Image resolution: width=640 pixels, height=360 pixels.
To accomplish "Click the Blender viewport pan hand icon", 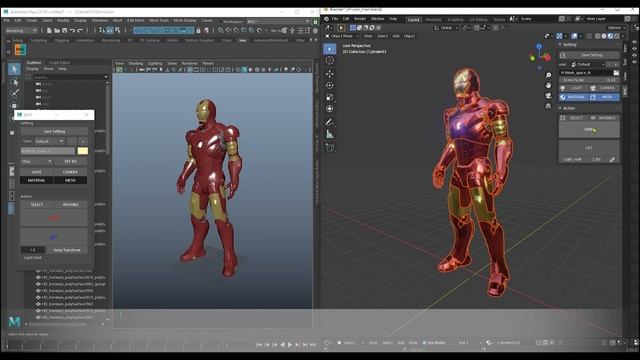I will click(x=548, y=85).
